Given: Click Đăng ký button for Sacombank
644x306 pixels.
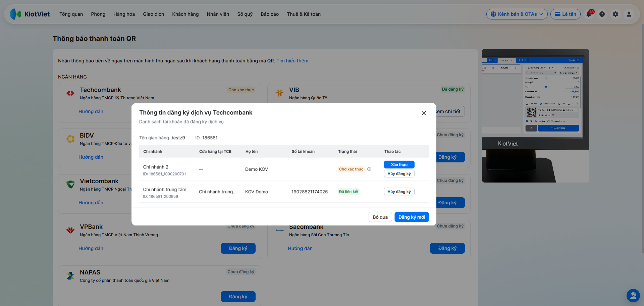Looking at the screenshot, I should point(447,248).
